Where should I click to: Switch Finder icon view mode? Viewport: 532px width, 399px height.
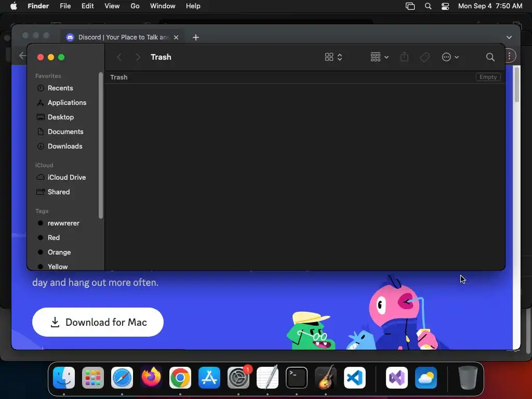tap(334, 57)
